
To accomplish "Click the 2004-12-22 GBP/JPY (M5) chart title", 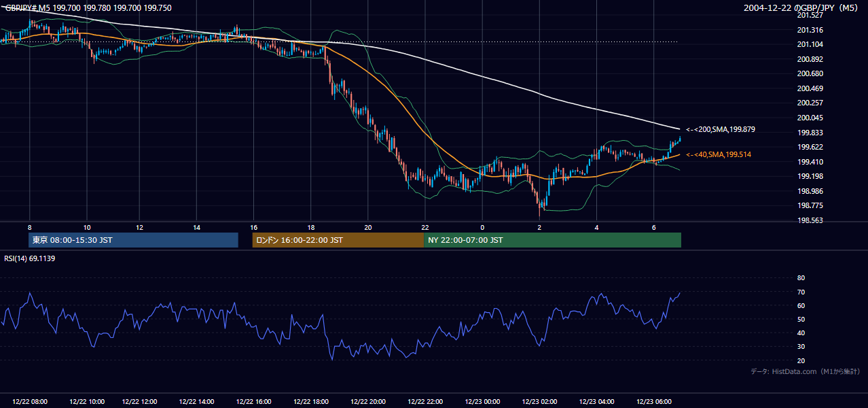I will pyautogui.click(x=801, y=8).
